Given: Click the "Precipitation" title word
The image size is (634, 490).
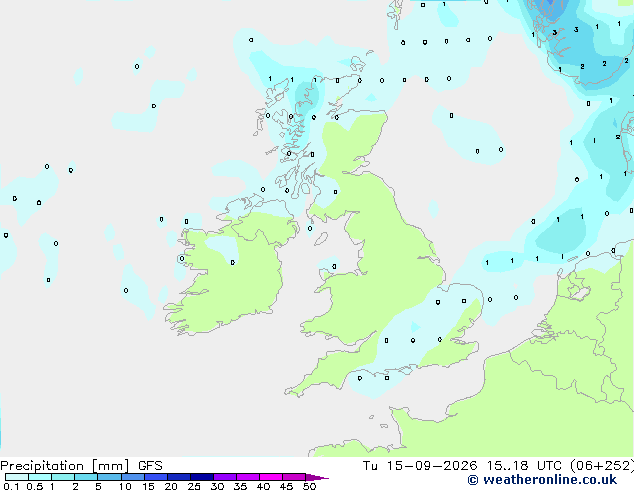Looking at the screenshot, I should pos(42,466).
